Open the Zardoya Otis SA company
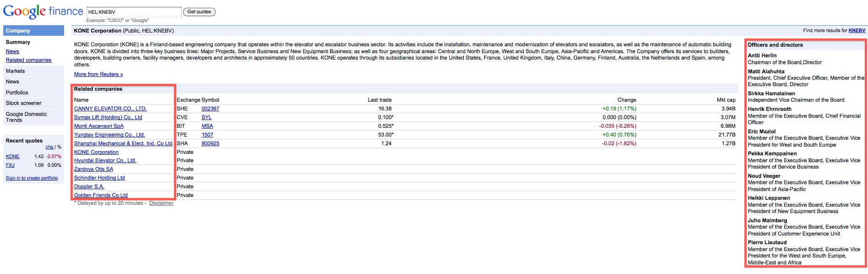The height and width of the screenshot is (274, 868). coord(93,169)
